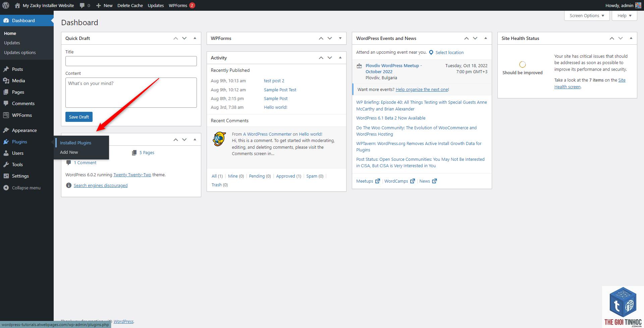The height and width of the screenshot is (328, 644).
Task: Move Quick Draft panel up
Action: click(x=175, y=38)
